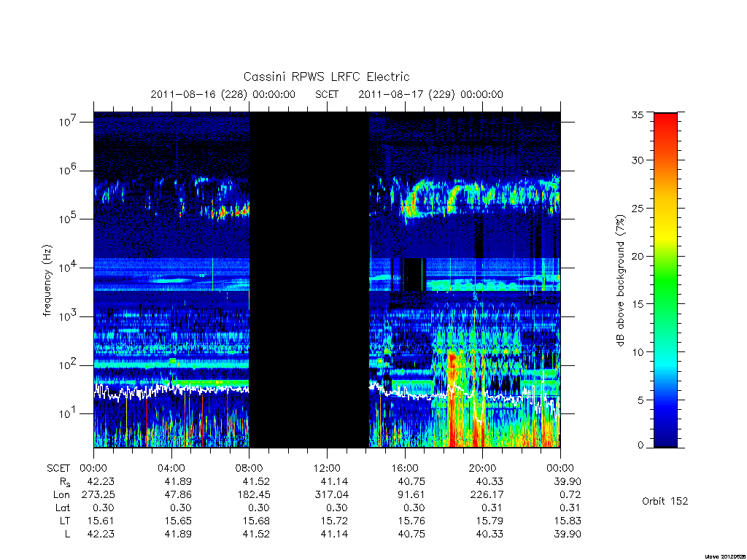Select the LT value "15.65"
Image resolution: width=747 pixels, height=560 pixels.
(x=178, y=521)
